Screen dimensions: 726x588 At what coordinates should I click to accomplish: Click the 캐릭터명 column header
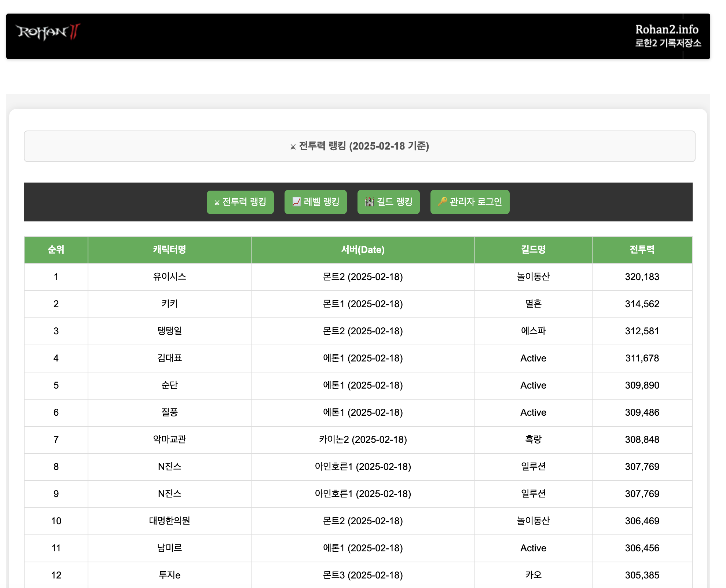(x=169, y=250)
